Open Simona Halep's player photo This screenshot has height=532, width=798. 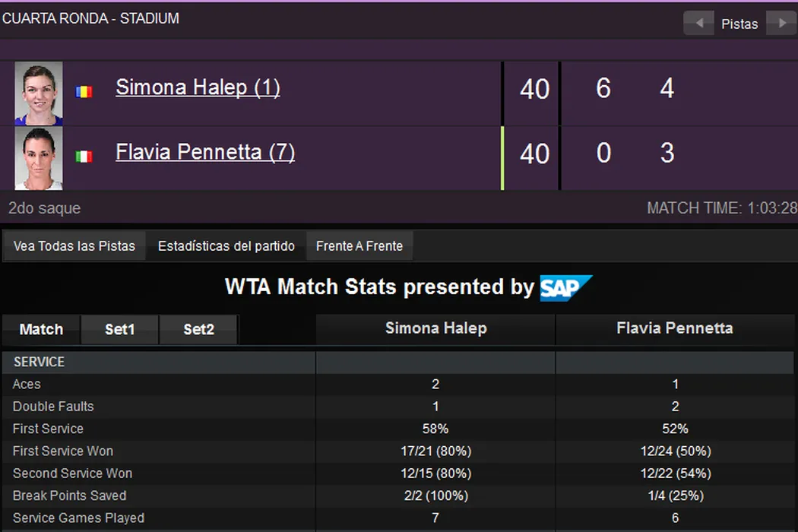[39, 93]
